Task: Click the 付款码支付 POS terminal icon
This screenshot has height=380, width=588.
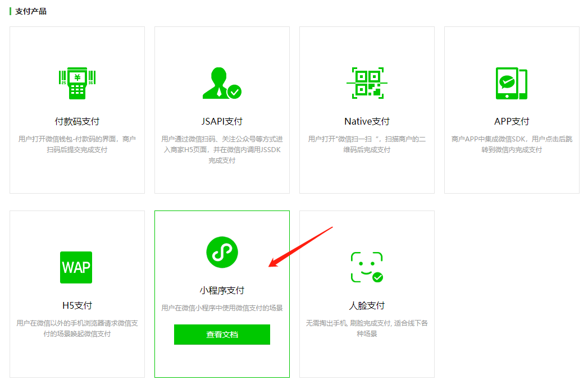Action: pos(78,83)
